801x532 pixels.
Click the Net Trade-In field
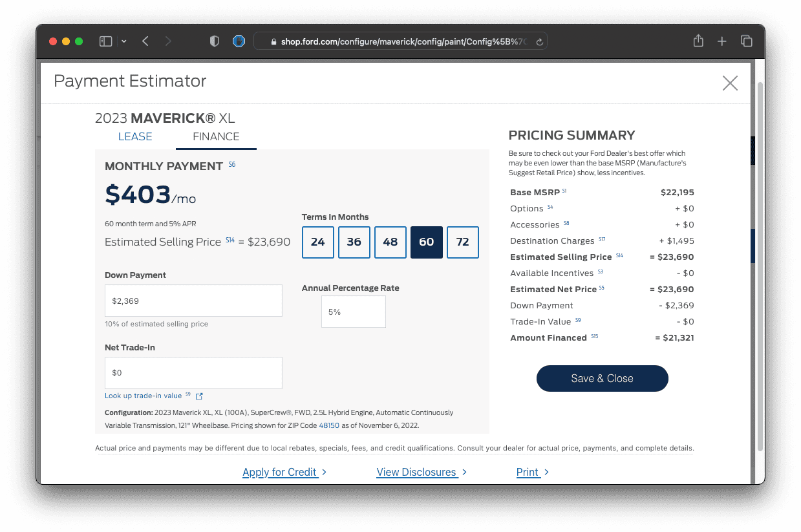pyautogui.click(x=193, y=373)
